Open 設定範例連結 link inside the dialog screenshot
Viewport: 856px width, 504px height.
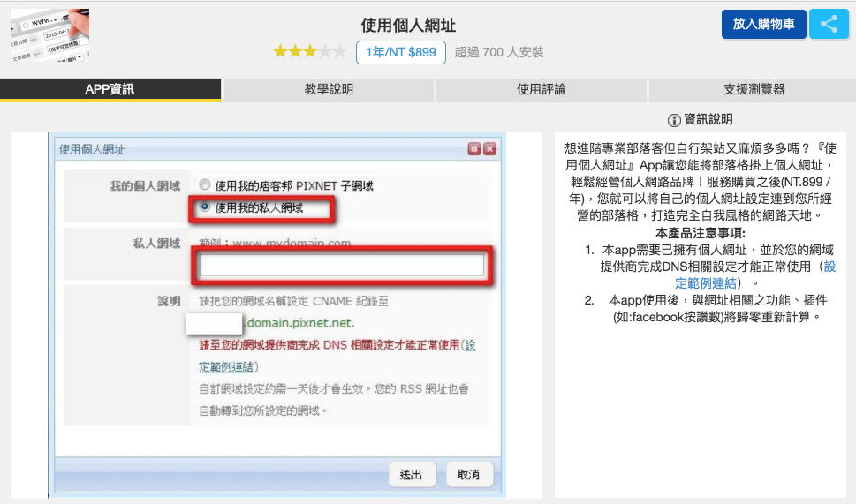pos(337,356)
